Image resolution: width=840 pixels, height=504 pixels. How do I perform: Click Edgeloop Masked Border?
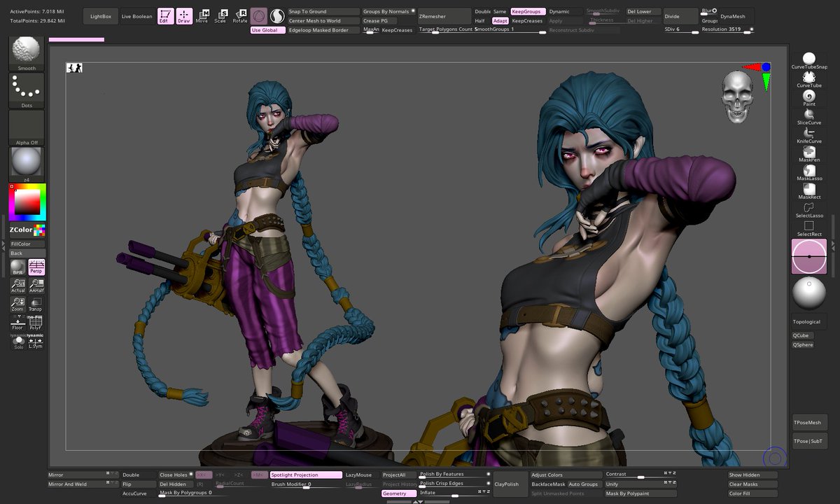[x=323, y=30]
